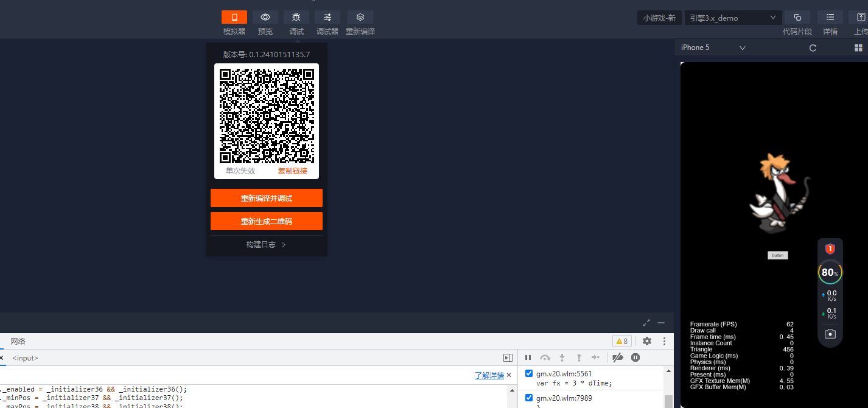Viewport: 868px width, 408px height.
Task: Toggle the deactivate breakpoints icon
Action: coord(618,357)
